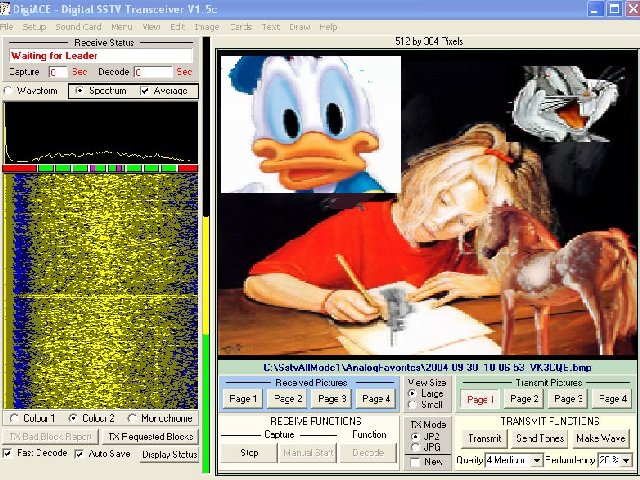
Task: Open the Setup menu
Action: [x=34, y=27]
